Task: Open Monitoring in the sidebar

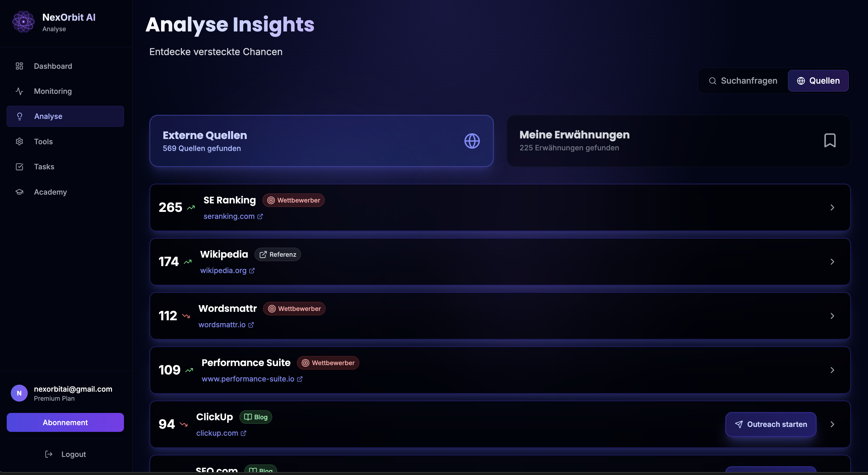Action: 52,91
